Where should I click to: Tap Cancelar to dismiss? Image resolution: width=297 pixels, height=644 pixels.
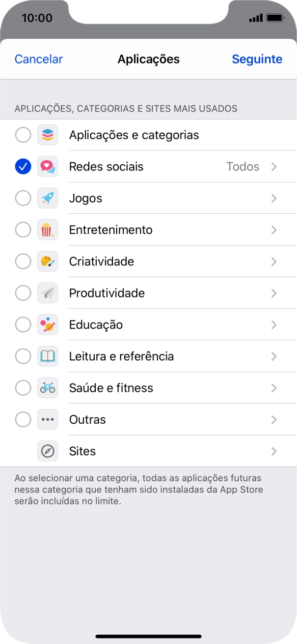tap(39, 59)
